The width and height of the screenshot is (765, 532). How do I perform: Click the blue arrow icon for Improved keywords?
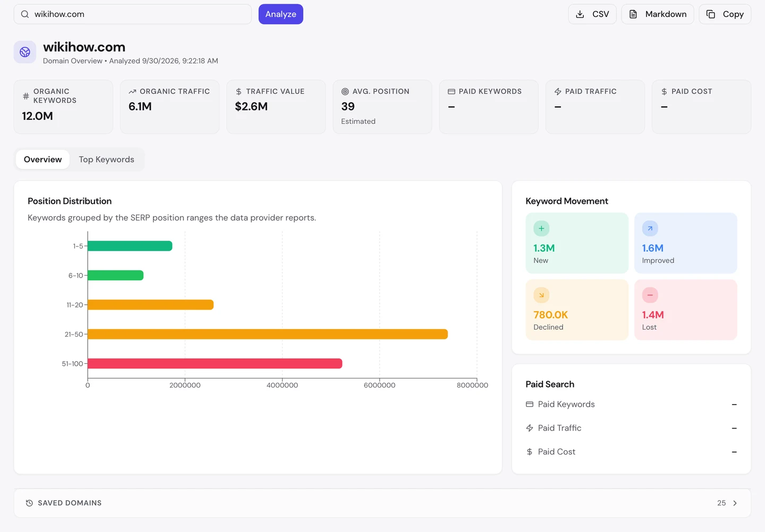tap(650, 228)
